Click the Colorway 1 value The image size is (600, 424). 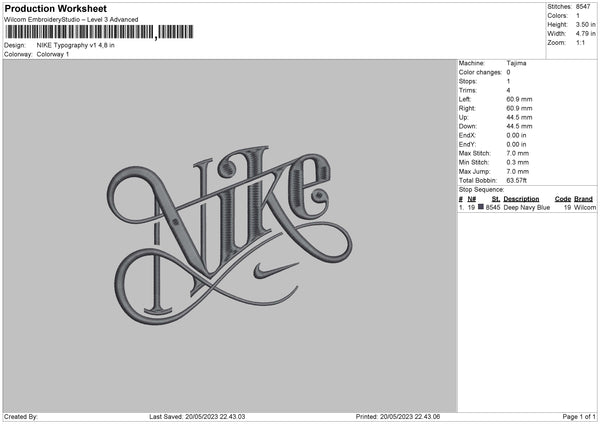click(x=53, y=54)
